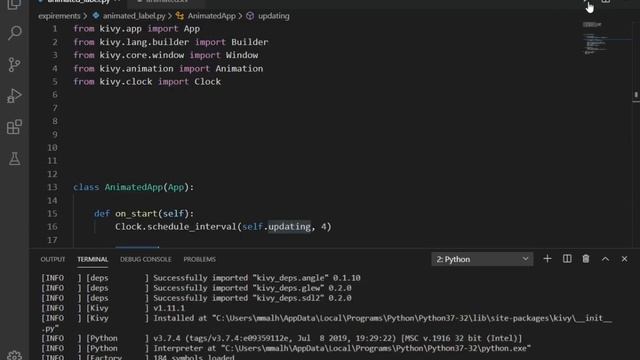The image size is (640, 360).
Task: Click 'Clock.schedule_interval' in line 16
Action: pyautogui.click(x=176, y=227)
